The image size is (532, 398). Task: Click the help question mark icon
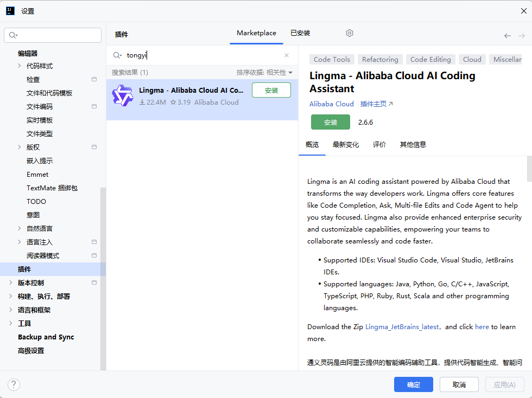[14, 384]
